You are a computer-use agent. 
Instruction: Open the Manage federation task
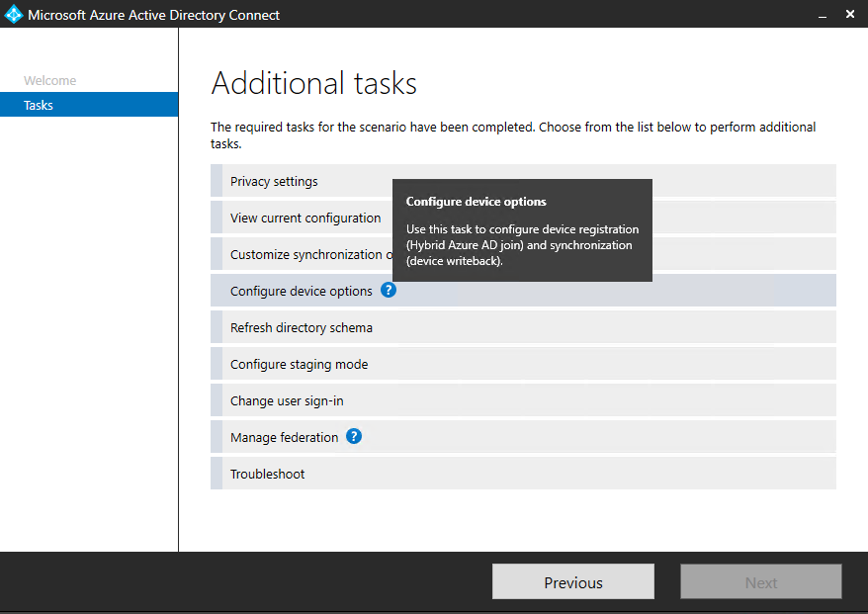pyautogui.click(x=523, y=437)
